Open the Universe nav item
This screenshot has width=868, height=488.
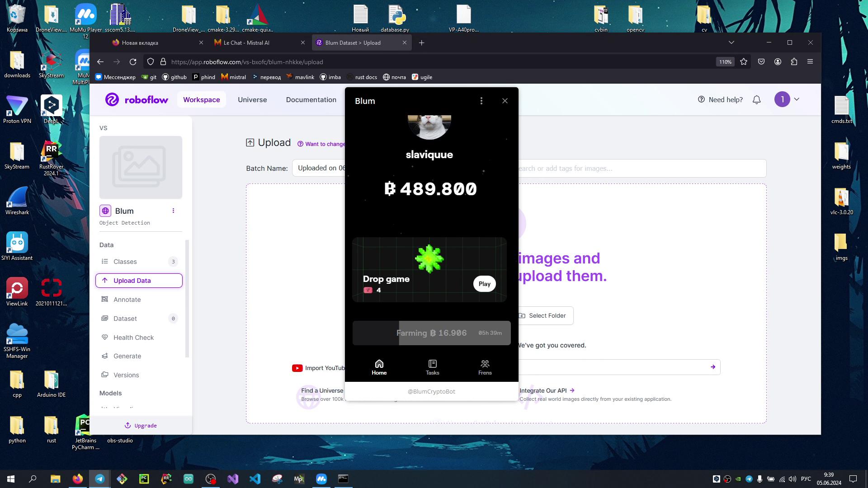coord(252,99)
